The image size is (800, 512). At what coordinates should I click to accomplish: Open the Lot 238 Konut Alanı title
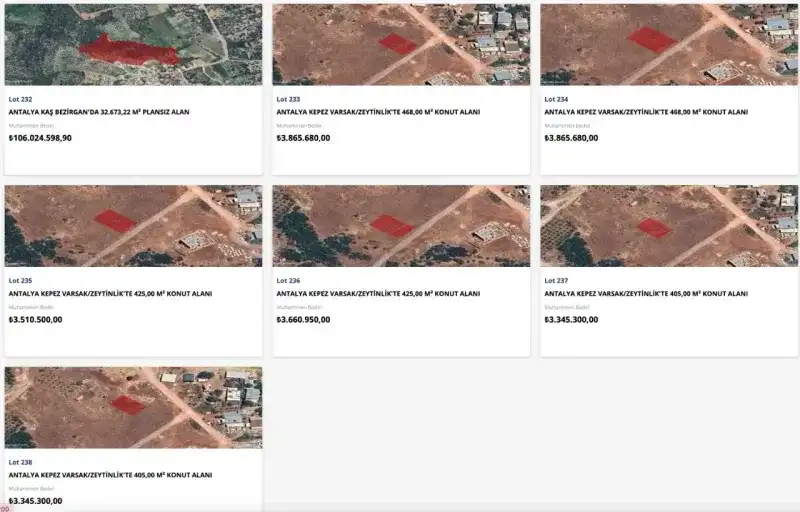pos(110,475)
